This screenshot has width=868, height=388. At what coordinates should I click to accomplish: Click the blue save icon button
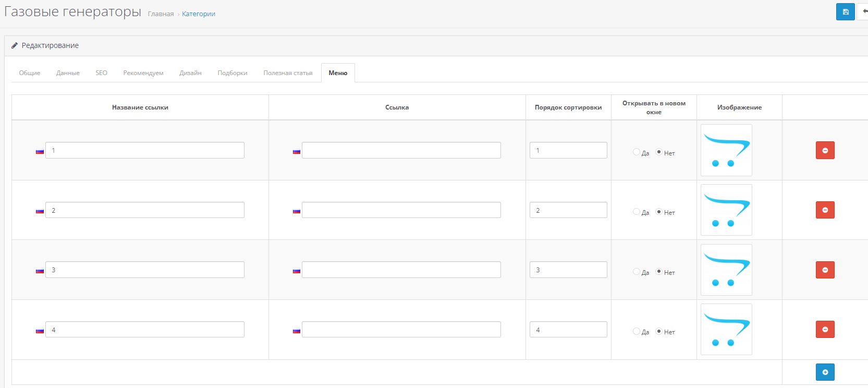point(845,11)
